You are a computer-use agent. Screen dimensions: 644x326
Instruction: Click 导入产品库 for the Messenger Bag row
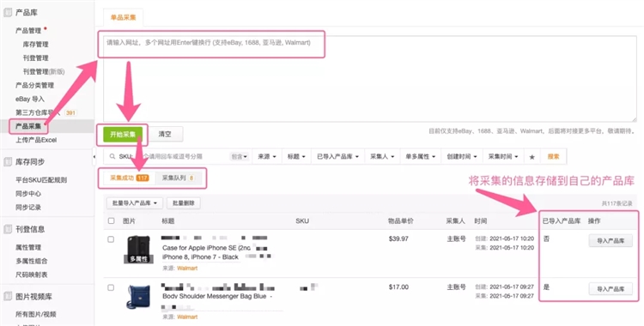click(611, 289)
